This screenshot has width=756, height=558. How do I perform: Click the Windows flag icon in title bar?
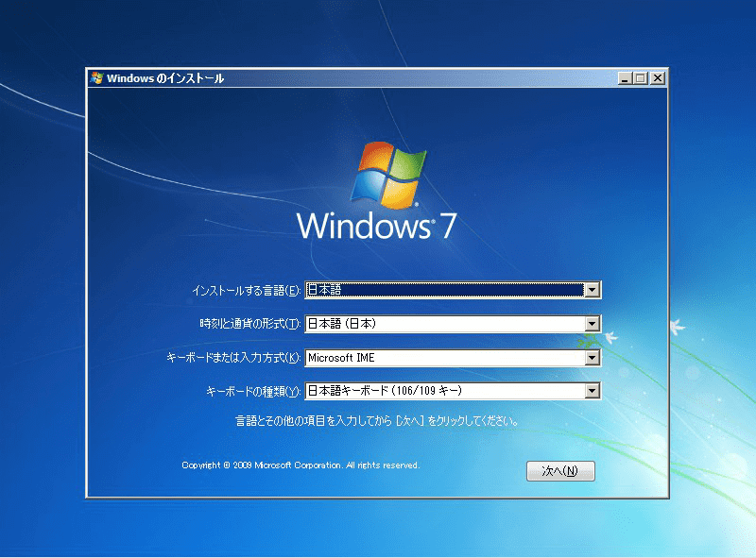click(97, 78)
